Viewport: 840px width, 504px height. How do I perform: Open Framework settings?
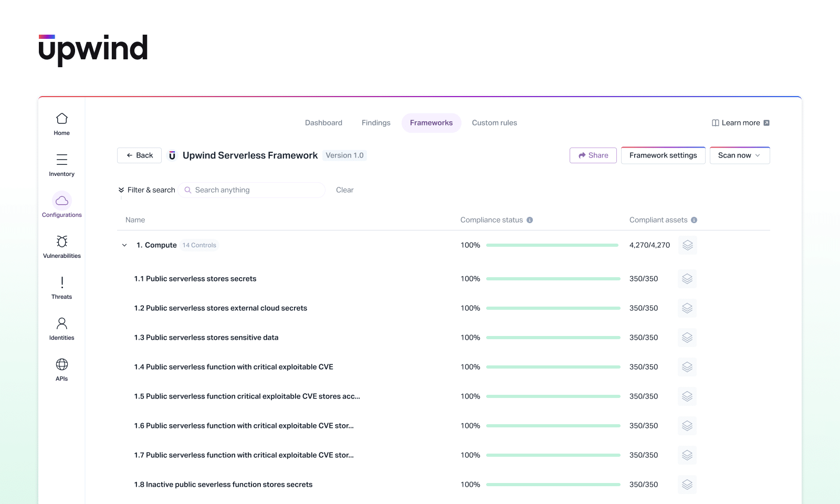click(663, 155)
